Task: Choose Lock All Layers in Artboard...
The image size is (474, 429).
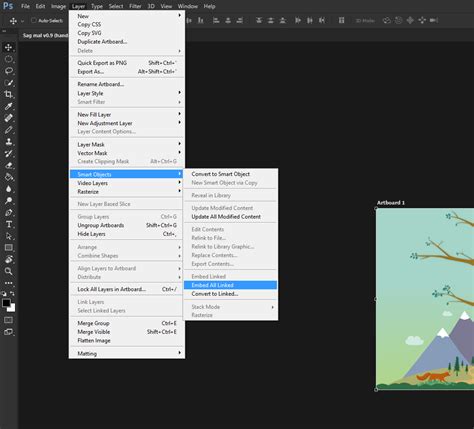Action: tap(127, 289)
